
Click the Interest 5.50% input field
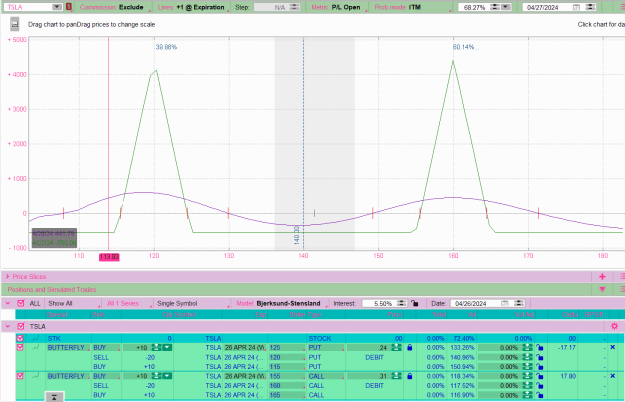379,303
